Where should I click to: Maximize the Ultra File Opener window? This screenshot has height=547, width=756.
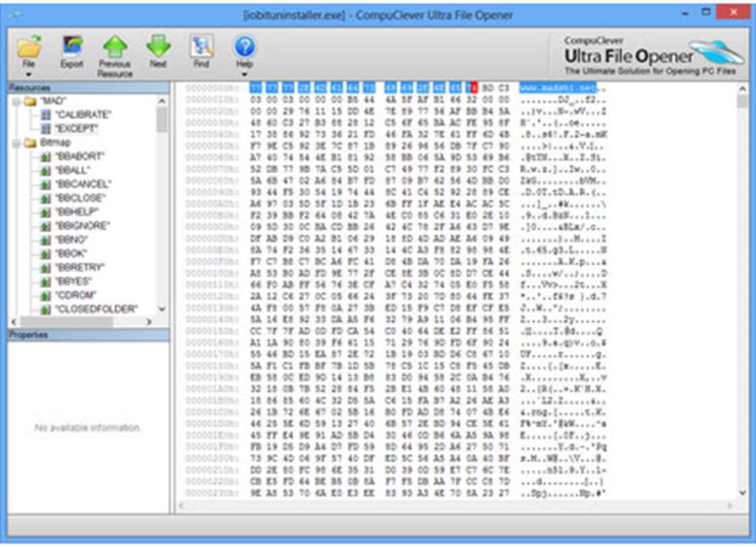coord(706,13)
